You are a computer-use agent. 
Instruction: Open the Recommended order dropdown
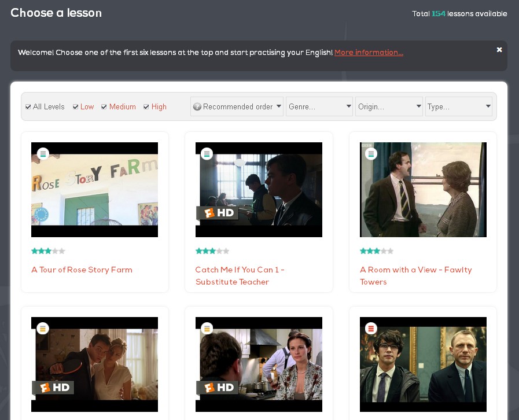pyautogui.click(x=237, y=106)
